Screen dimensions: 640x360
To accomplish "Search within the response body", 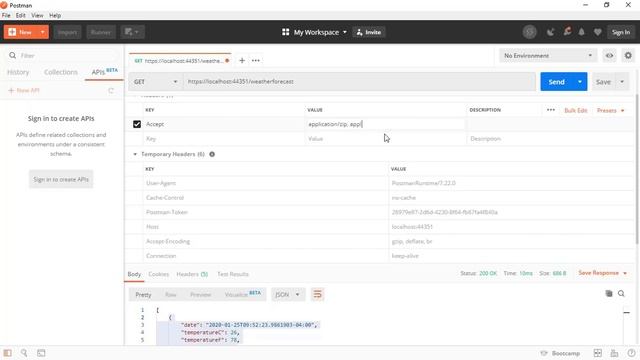I will click(x=621, y=293).
